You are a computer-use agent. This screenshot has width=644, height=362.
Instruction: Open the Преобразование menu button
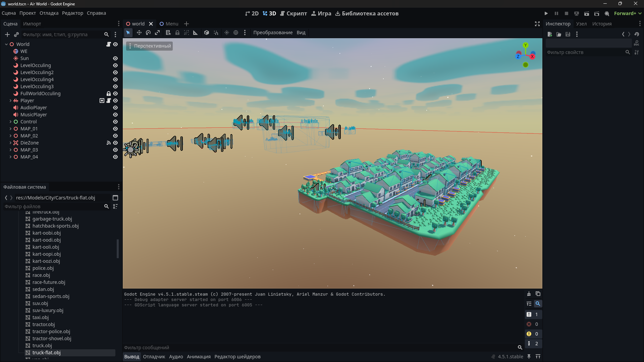[273, 33]
